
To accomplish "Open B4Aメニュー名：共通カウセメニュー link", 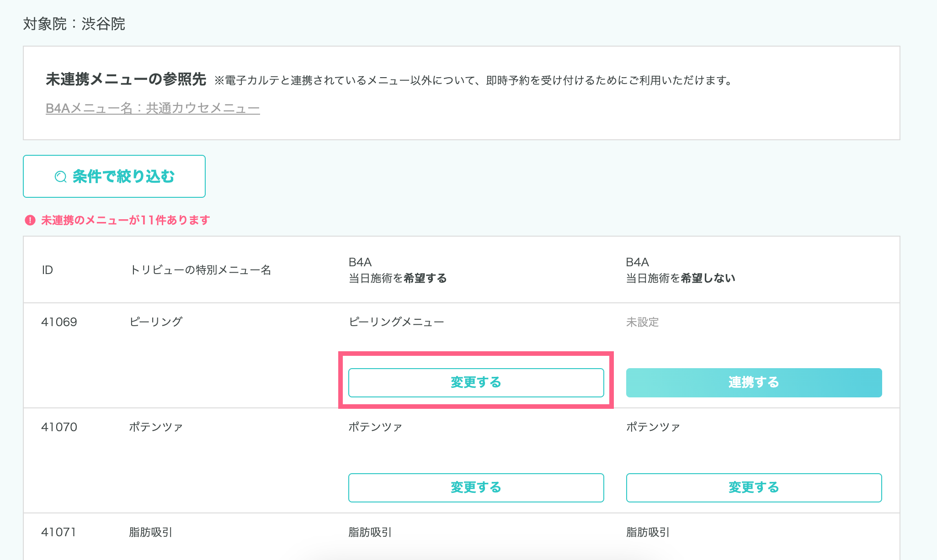I will point(153,108).
